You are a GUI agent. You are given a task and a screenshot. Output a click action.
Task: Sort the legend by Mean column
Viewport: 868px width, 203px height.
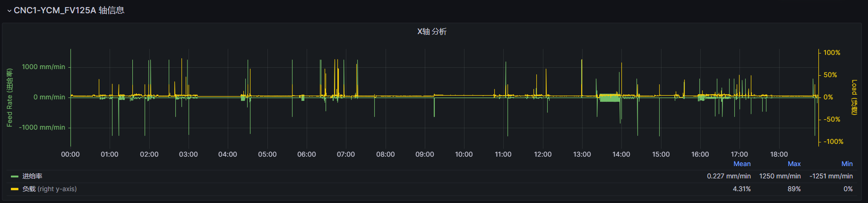coord(742,164)
